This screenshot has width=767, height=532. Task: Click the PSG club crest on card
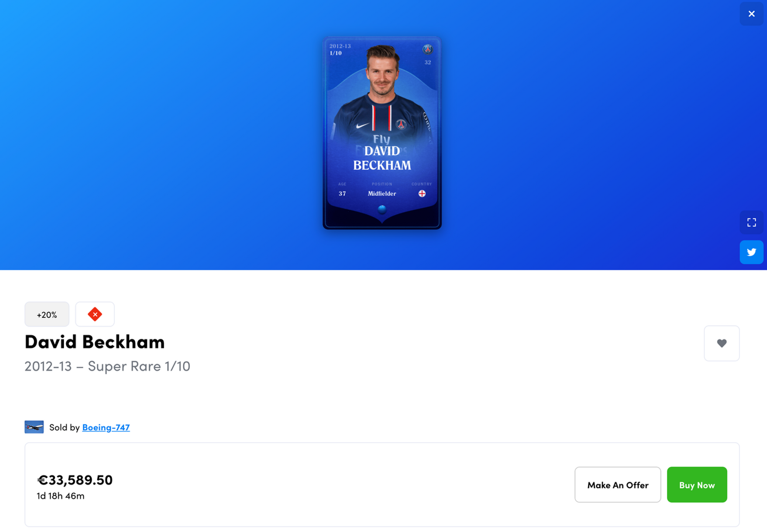pos(428,49)
